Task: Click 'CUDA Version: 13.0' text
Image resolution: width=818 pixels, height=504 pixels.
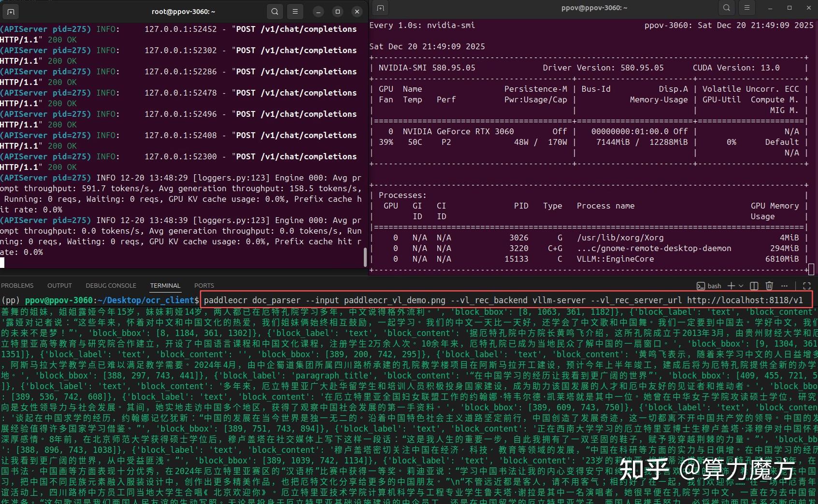Action: coord(736,68)
